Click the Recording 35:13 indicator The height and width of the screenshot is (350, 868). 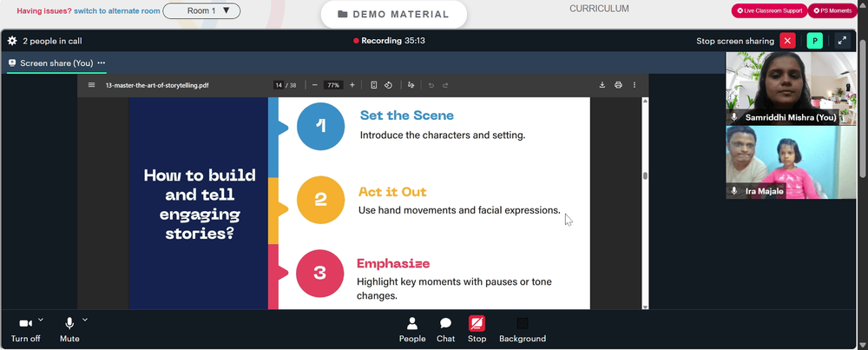tap(389, 41)
